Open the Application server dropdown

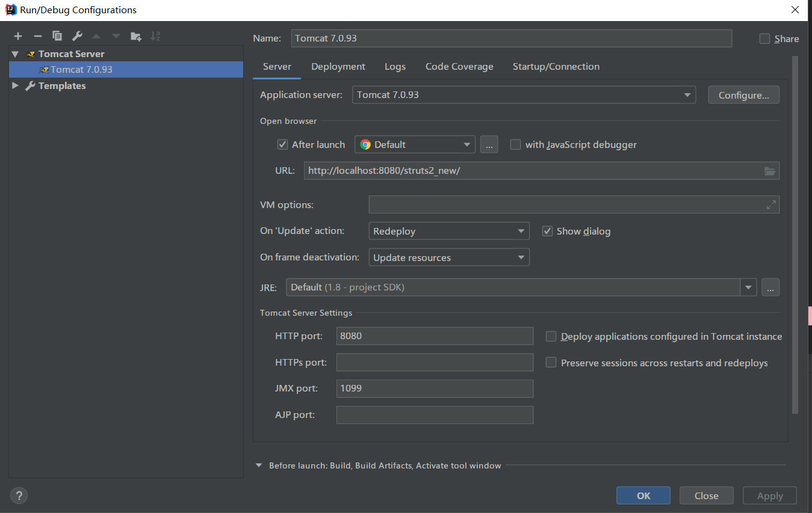click(524, 95)
